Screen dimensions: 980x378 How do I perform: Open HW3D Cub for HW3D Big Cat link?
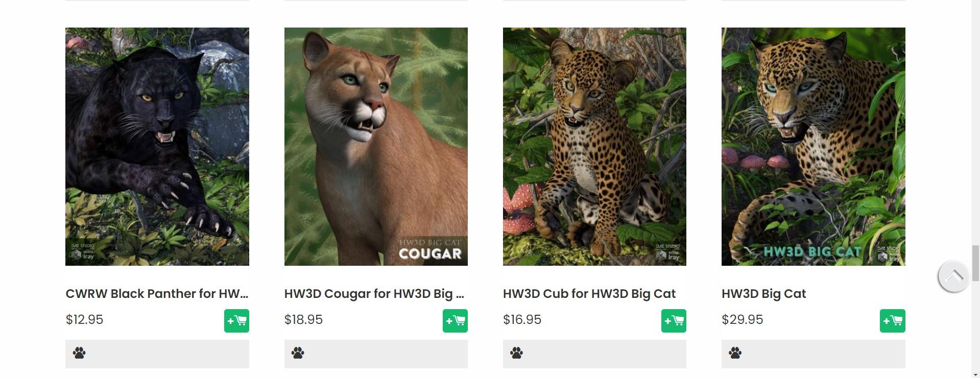pyautogui.click(x=589, y=294)
